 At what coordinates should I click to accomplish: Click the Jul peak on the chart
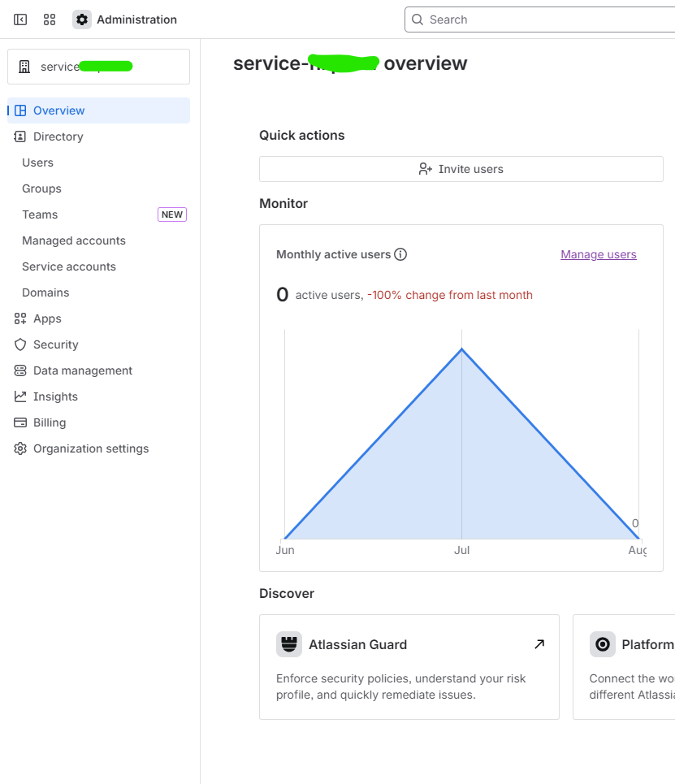(462, 349)
